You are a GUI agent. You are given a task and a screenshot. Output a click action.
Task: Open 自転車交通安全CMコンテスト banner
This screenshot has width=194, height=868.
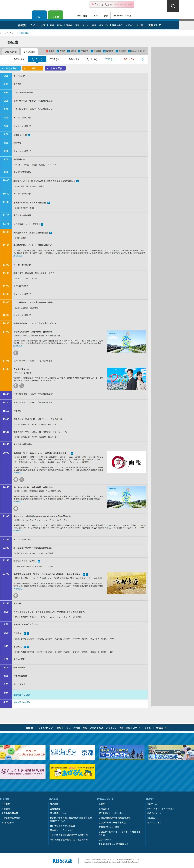click(122, 752)
